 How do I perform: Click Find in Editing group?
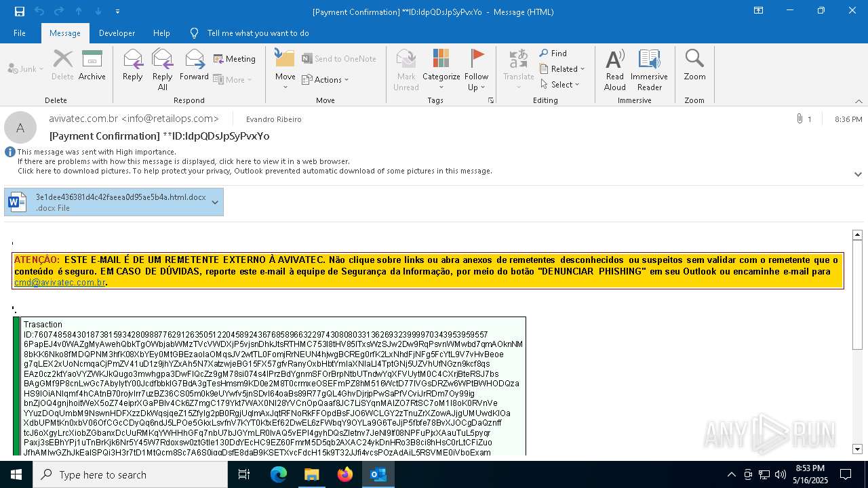[553, 54]
